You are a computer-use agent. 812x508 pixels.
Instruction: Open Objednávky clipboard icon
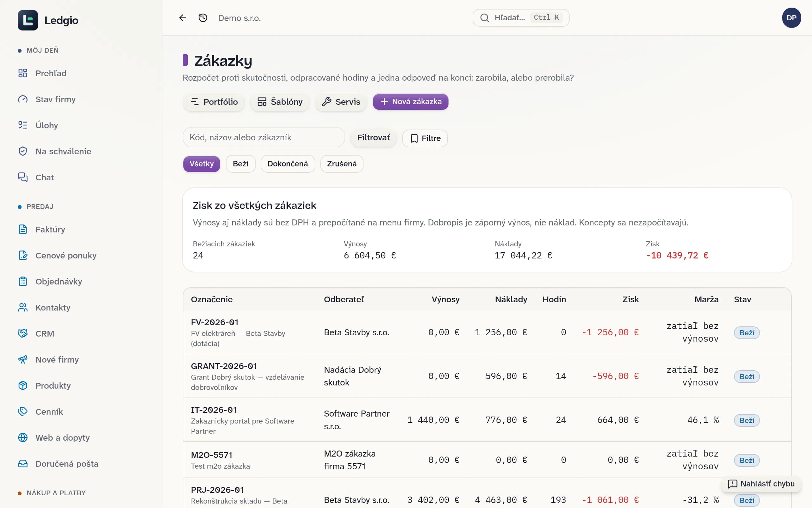tap(23, 282)
